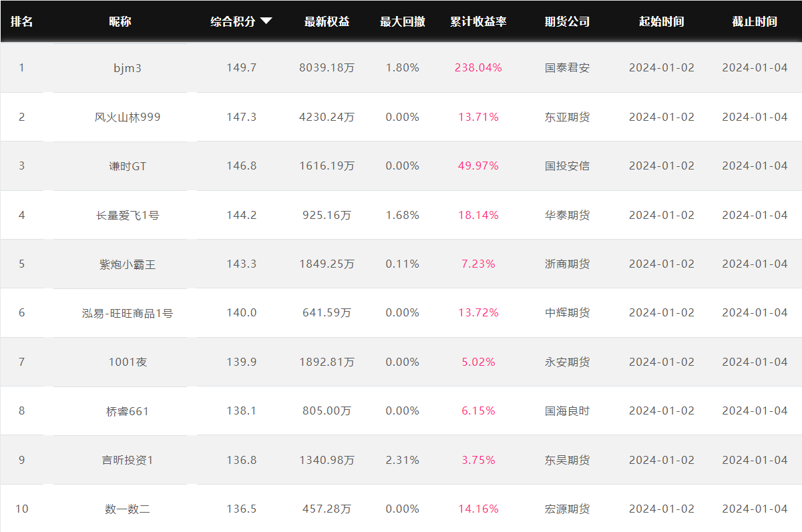Select the 49.97% return value

[478, 166]
